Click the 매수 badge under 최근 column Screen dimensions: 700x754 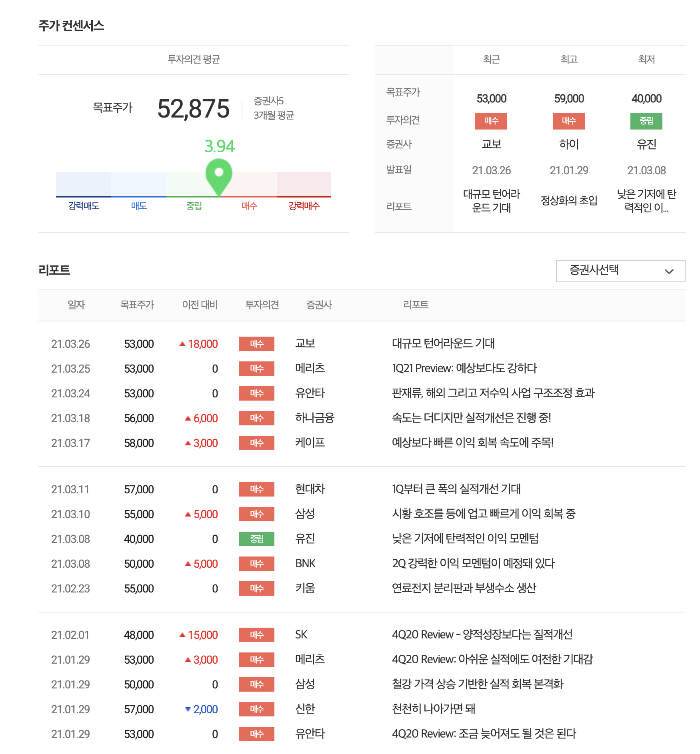(x=491, y=121)
